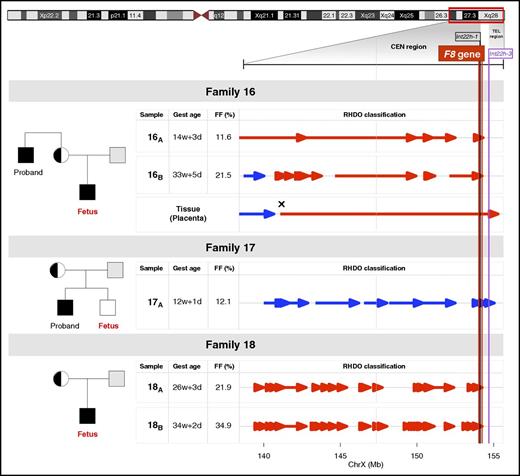Select Family 17 black proband square
This screenshot has width=520, height=476.
tap(65, 307)
